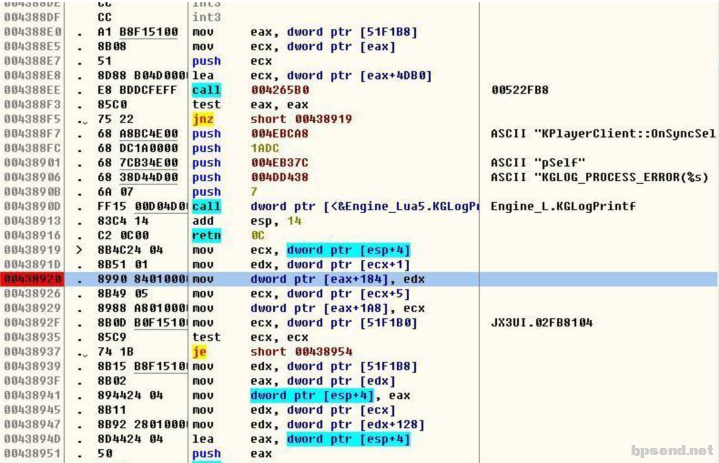The height and width of the screenshot is (463, 719).
Task: Select je short 00438954 instruction
Action: pyautogui.click(x=272, y=352)
